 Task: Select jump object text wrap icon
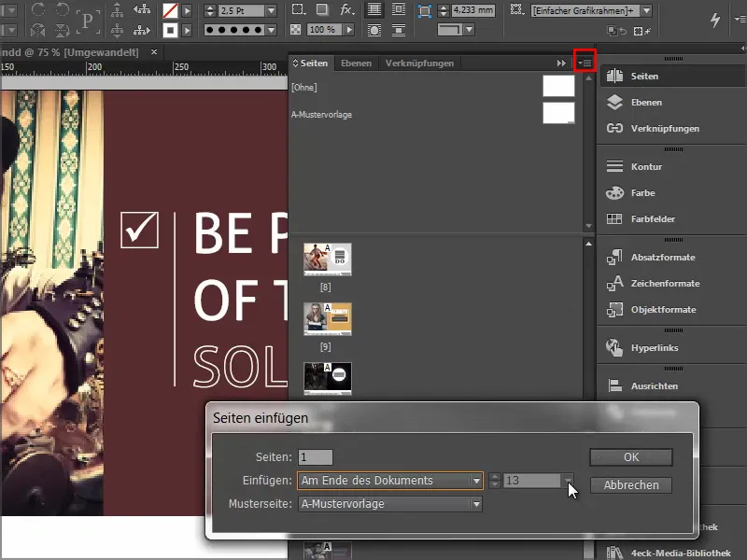coord(399,31)
